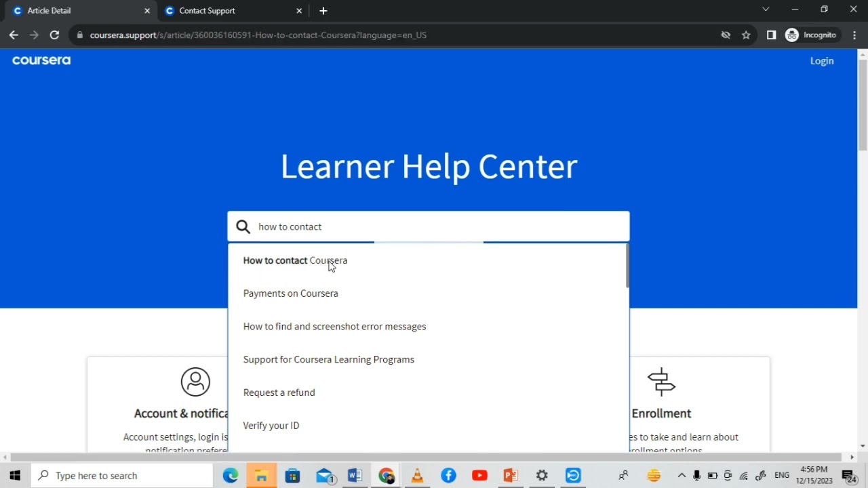Click the taskbar clock showing 4:56 PM

tap(814, 476)
